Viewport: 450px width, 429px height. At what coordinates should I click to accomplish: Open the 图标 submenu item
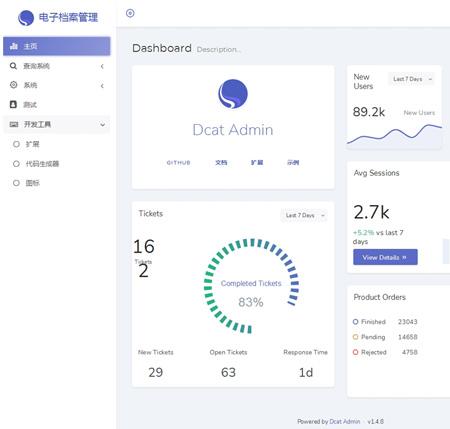(57, 183)
